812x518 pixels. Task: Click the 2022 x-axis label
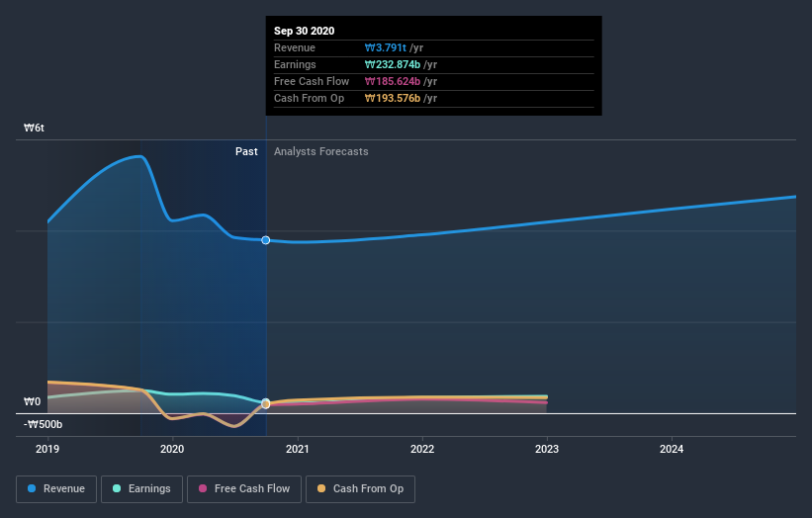(422, 449)
